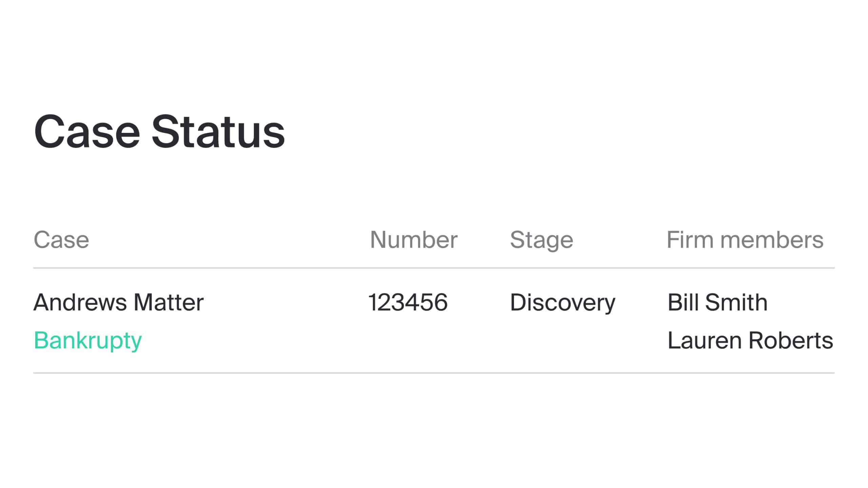Click the word Matter in case name
Viewport: 868px width, 488px height.
point(169,302)
